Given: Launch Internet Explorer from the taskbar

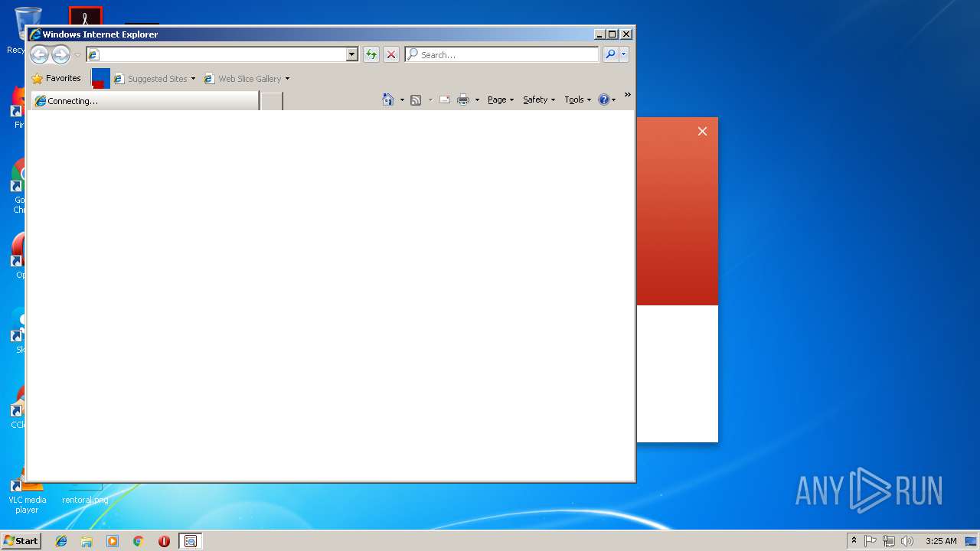Looking at the screenshot, I should (61, 541).
